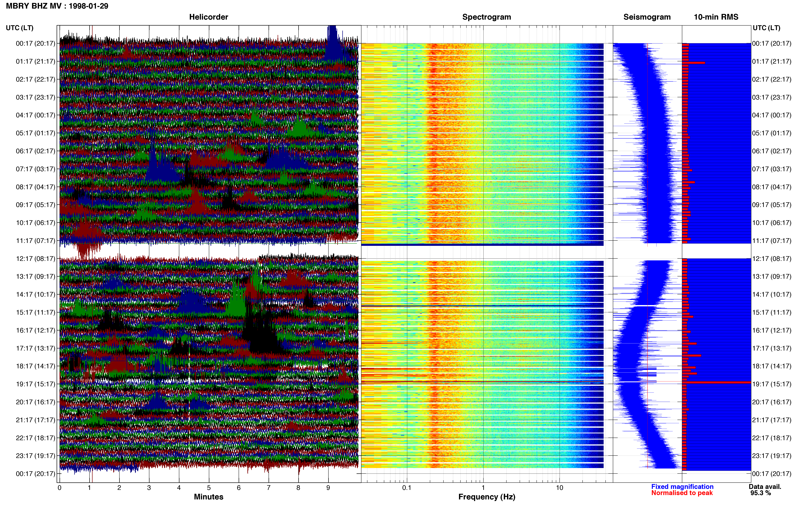Click the 'Data avail.' label

click(x=765, y=486)
